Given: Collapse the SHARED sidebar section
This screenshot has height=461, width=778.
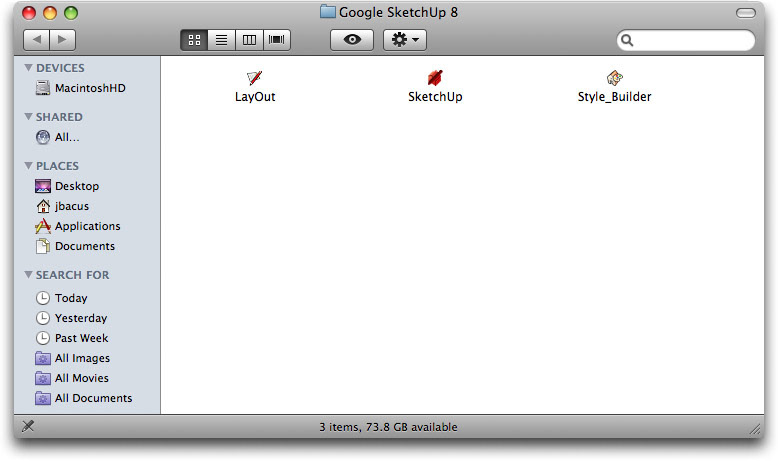Looking at the screenshot, I should (29, 117).
